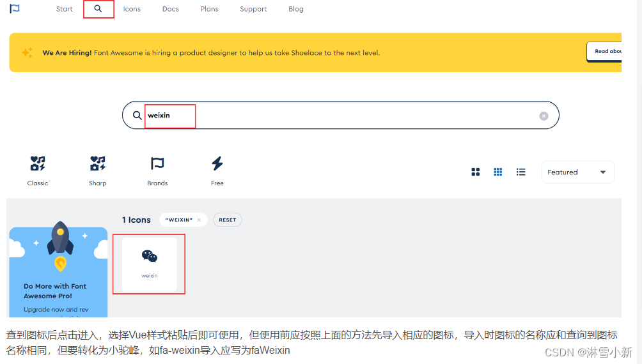
Task: Filter by Free icons
Action: tap(217, 171)
